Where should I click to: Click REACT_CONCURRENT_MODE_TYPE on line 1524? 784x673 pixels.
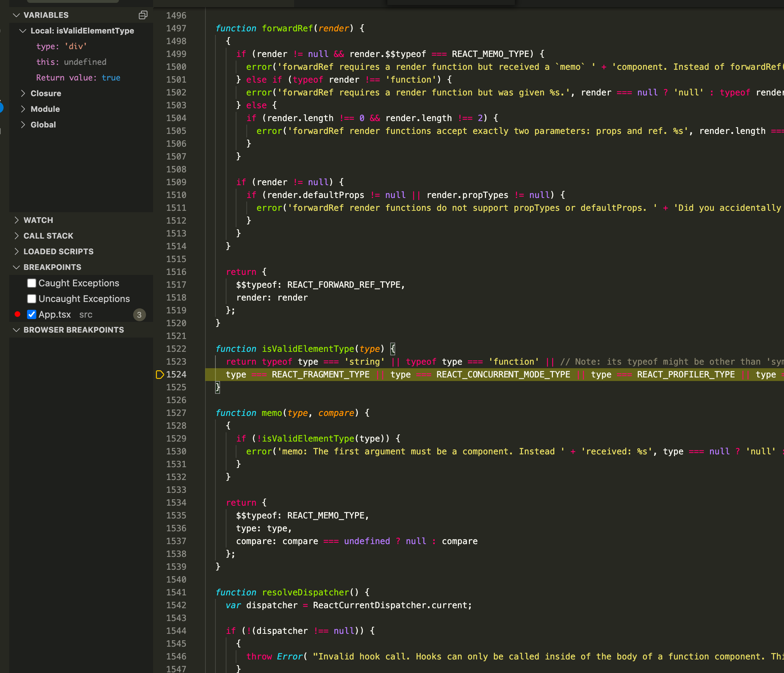[x=503, y=374]
